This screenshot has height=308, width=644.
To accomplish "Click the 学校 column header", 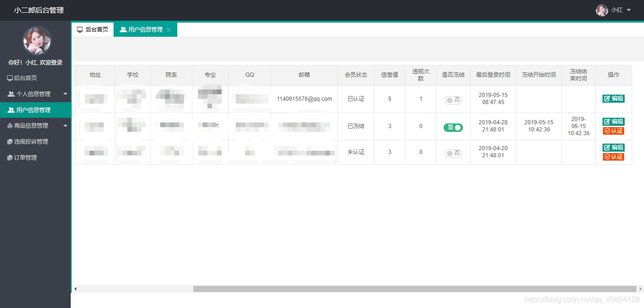I will click(x=132, y=75).
